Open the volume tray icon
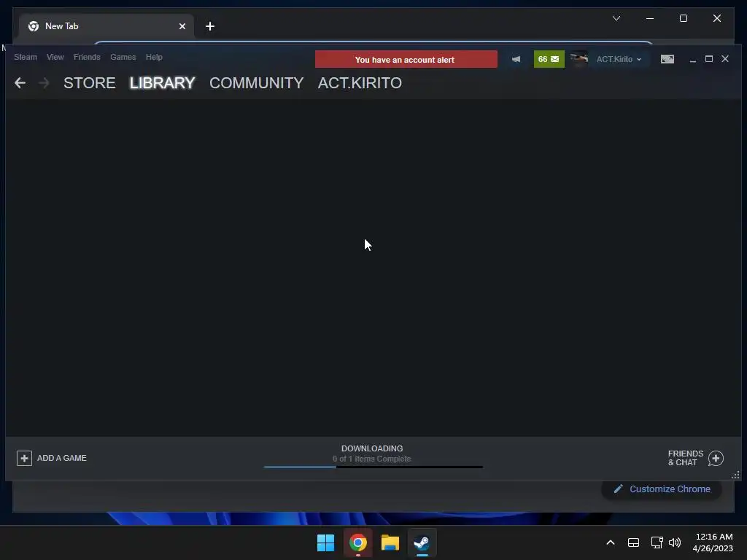747x560 pixels. (x=675, y=542)
